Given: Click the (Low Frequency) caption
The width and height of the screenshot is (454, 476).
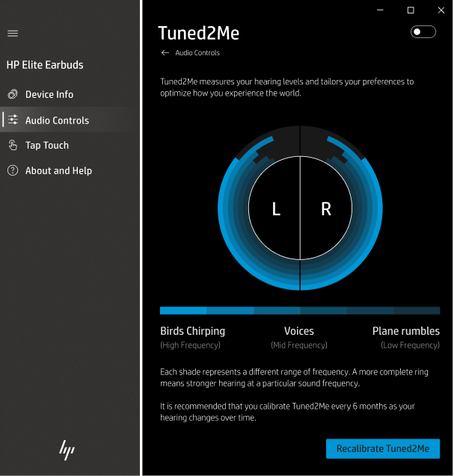Looking at the screenshot, I should pos(410,345).
